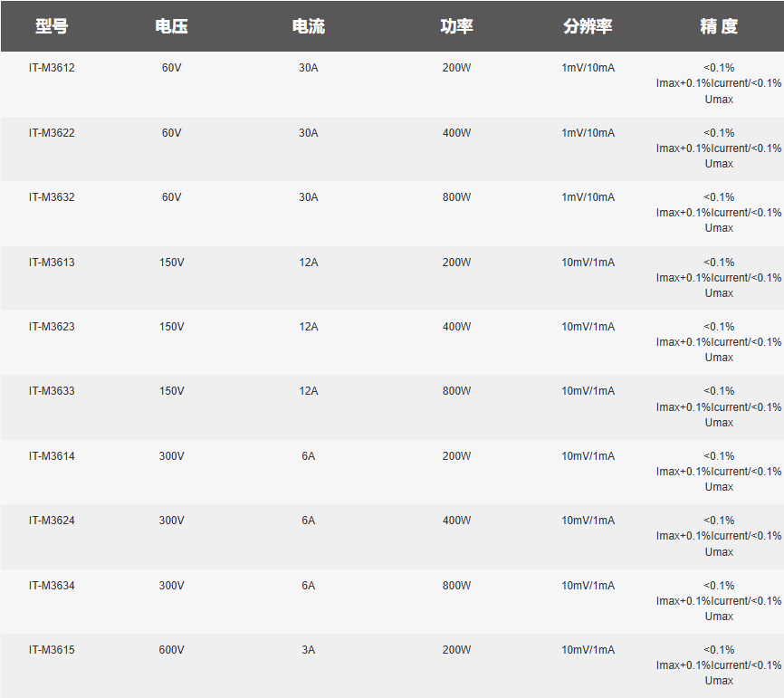
Task: Click the 电流 column header
Action: pyautogui.click(x=309, y=26)
